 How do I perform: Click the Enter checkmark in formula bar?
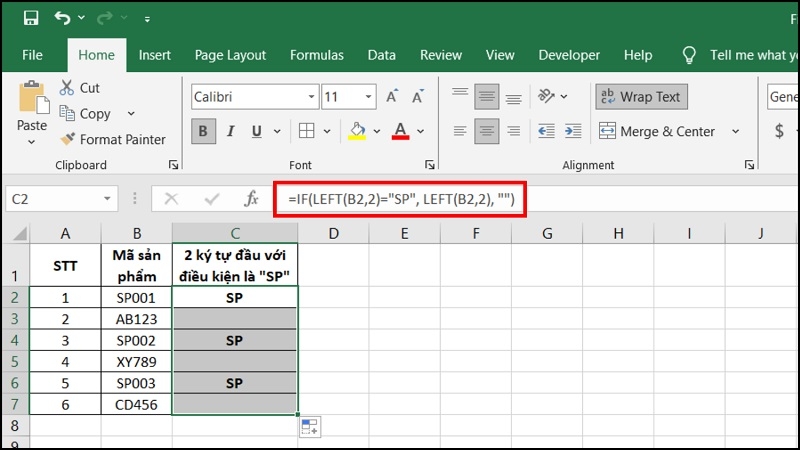pyautogui.click(x=212, y=198)
